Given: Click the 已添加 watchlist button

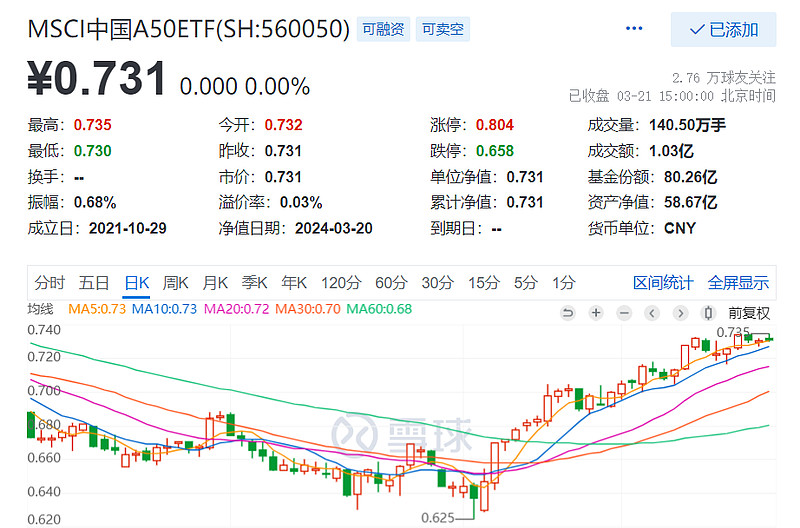Looking at the screenshot, I should tap(723, 30).
